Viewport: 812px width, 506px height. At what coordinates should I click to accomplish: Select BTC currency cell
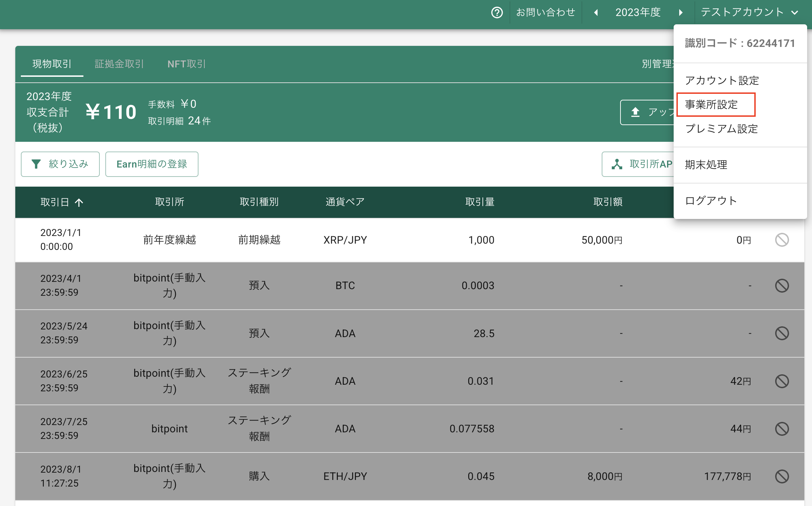click(x=345, y=286)
